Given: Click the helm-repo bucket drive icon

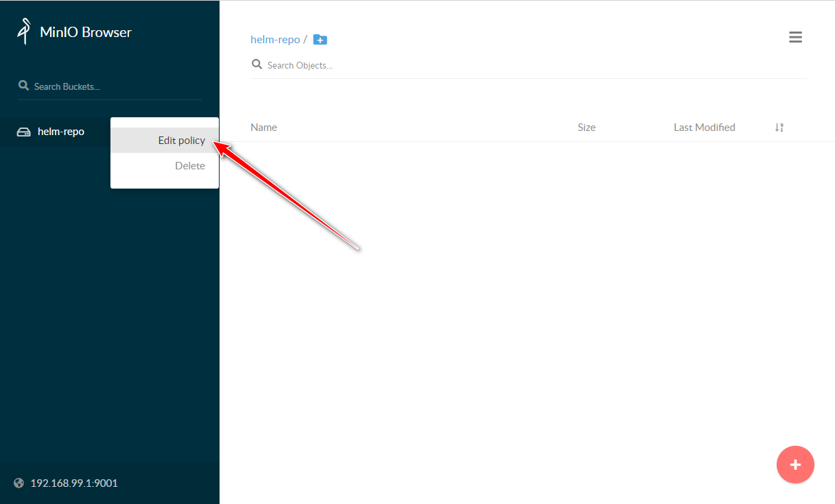Looking at the screenshot, I should (x=23, y=132).
